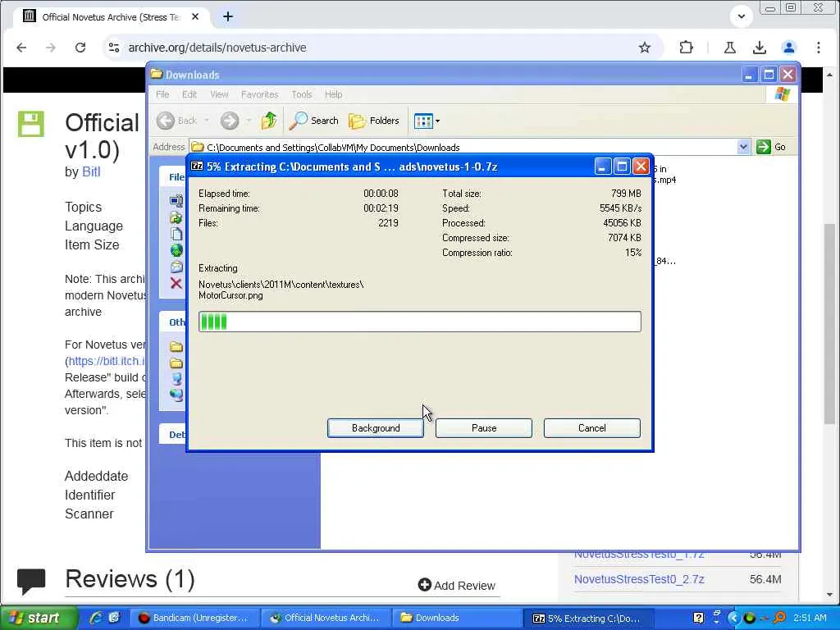This screenshot has width=840, height=630.
Task: Open Chrome Labs flask icon
Action: [729, 48]
